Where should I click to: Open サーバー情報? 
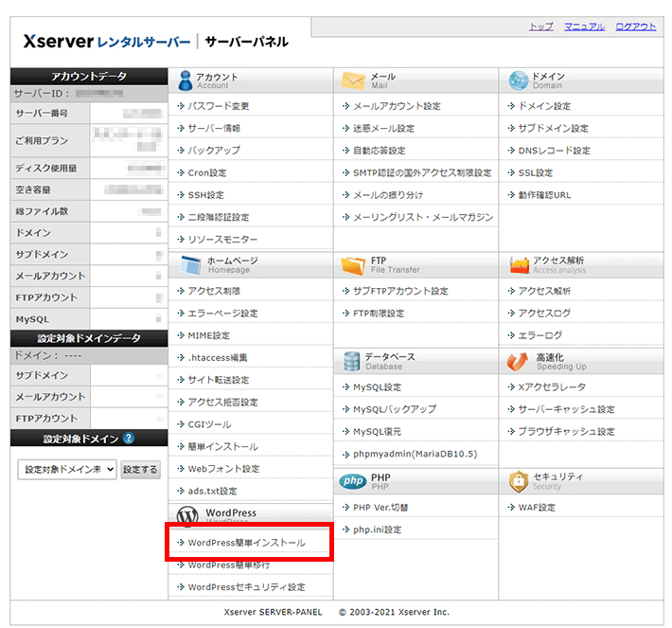(214, 128)
